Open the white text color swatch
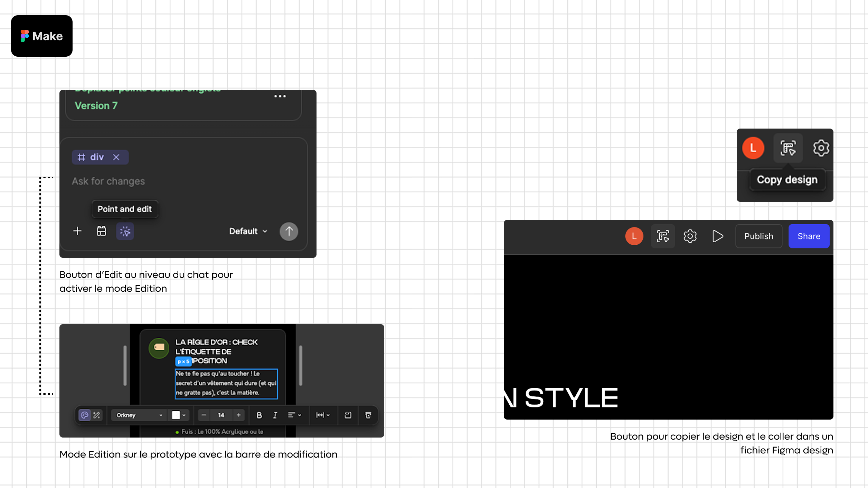The image size is (868, 488). coord(176,415)
